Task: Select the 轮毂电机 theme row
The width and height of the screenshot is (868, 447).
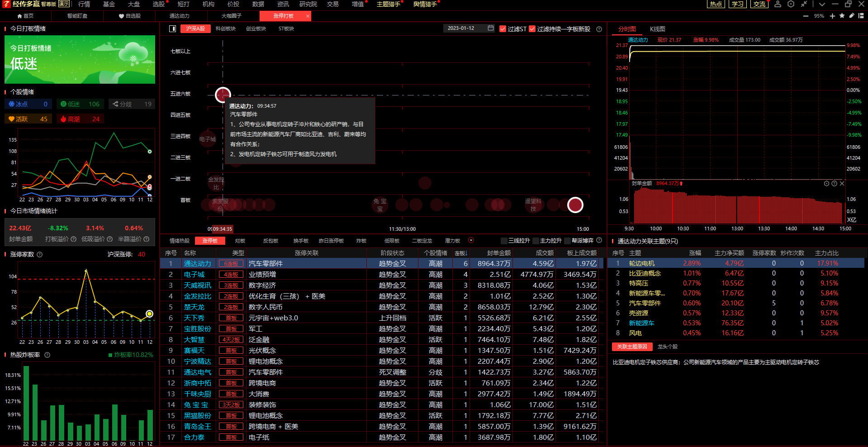Action: point(735,263)
